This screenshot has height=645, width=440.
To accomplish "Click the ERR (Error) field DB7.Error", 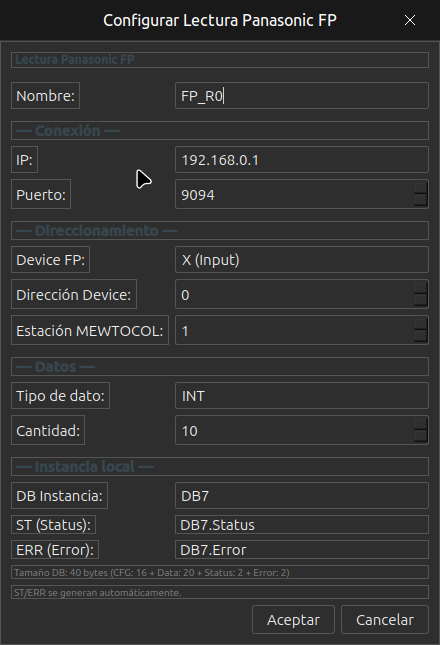I will click(302, 550).
